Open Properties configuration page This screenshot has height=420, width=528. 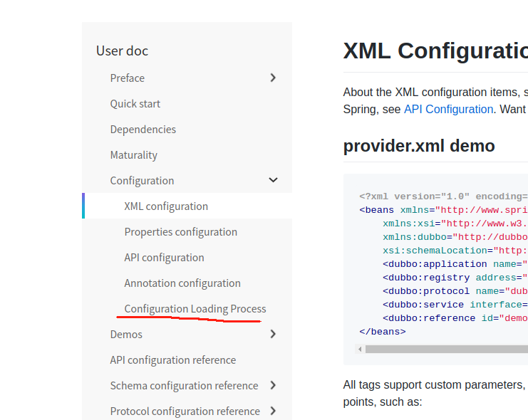click(180, 232)
